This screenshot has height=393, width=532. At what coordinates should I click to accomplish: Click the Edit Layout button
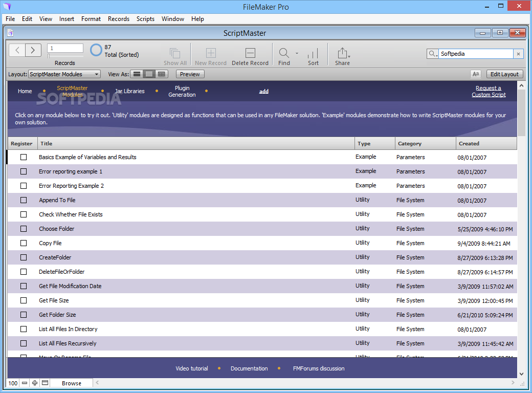(x=504, y=74)
